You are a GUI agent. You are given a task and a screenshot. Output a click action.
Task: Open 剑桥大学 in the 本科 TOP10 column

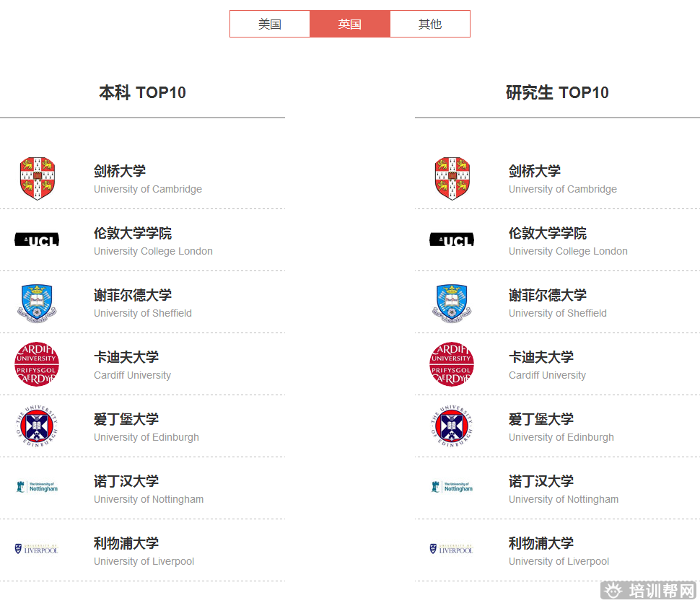click(120, 171)
